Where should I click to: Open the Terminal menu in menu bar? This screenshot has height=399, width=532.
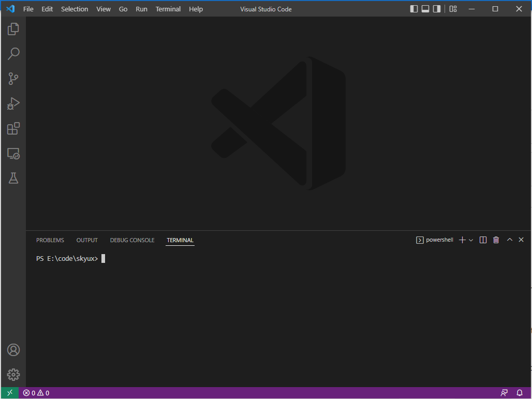click(x=168, y=9)
